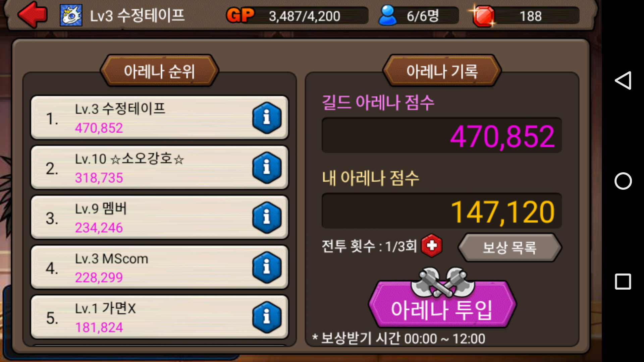Open info for rank 5 가면X

point(267,317)
